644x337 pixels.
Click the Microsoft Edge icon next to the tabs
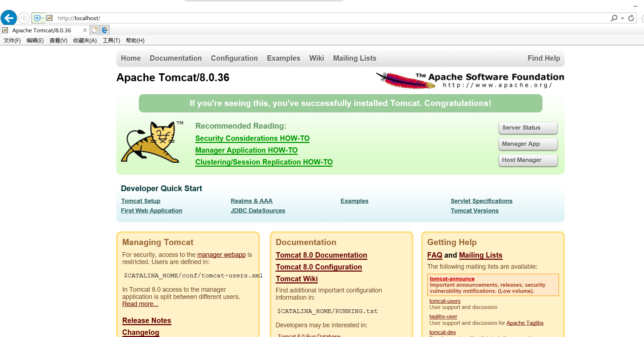[x=104, y=30]
